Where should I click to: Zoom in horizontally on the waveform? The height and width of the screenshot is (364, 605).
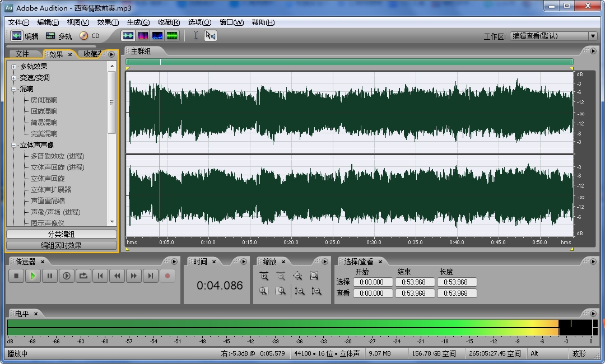click(264, 276)
